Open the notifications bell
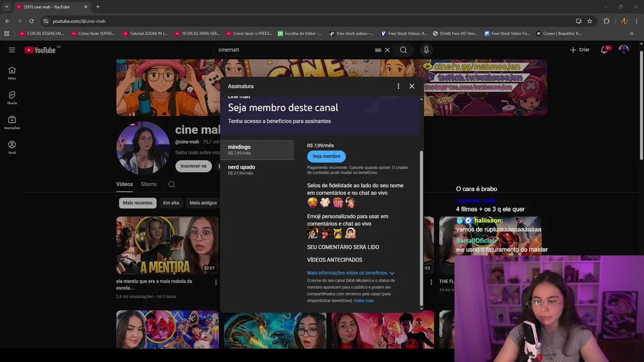 coord(605,50)
